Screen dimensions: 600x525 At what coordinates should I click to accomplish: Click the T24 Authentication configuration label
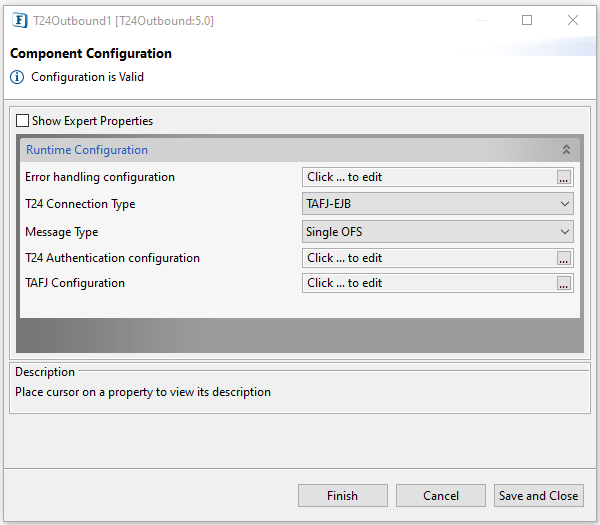(x=112, y=258)
